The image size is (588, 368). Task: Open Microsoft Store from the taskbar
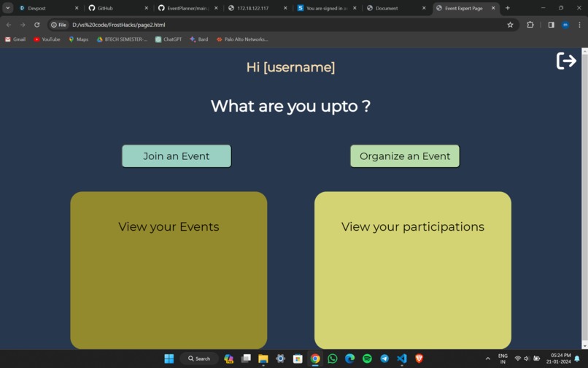click(298, 359)
